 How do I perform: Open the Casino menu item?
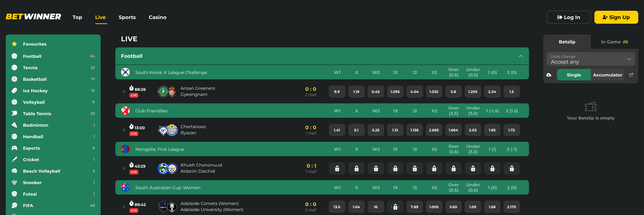pos(158,17)
